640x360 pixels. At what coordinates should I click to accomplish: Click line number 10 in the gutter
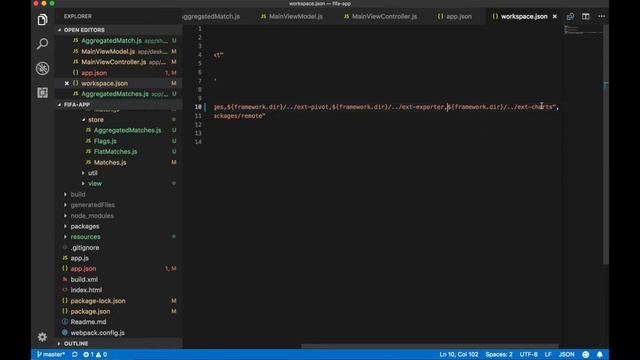point(198,107)
